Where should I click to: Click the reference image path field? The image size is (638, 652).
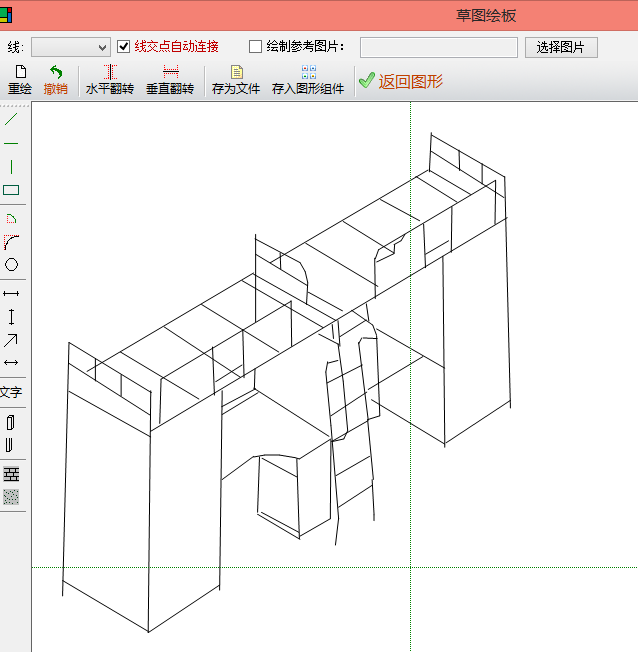point(439,47)
